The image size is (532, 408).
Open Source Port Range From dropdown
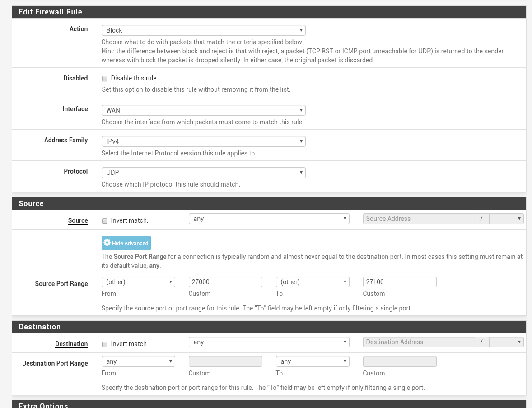tap(138, 282)
